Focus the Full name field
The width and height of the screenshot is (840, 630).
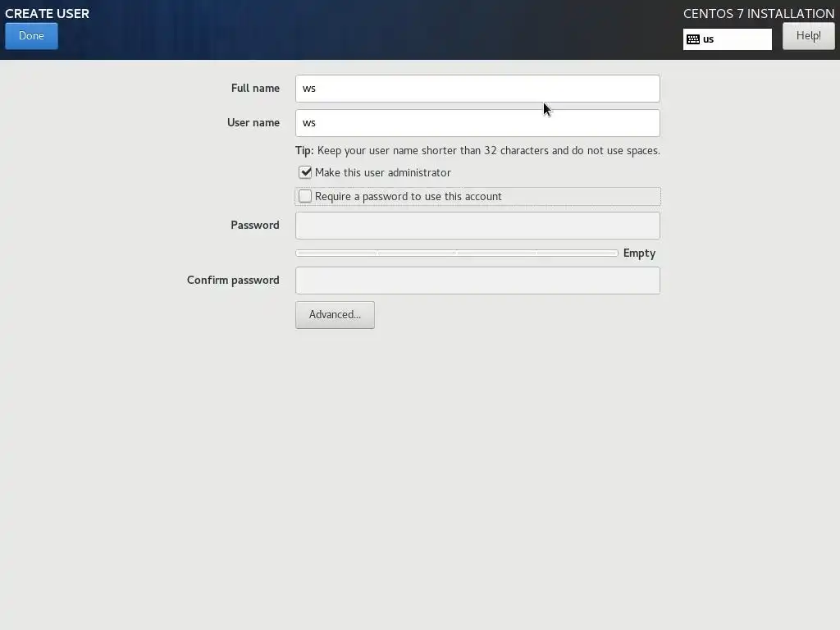[477, 89]
